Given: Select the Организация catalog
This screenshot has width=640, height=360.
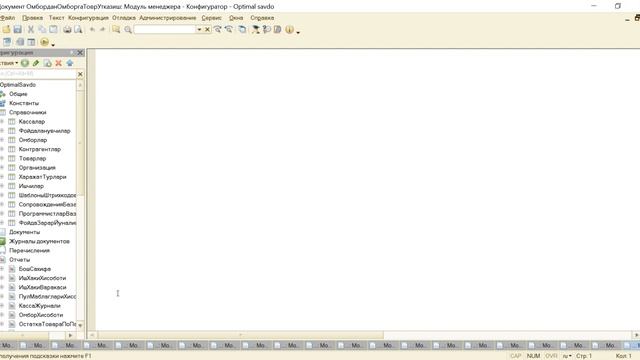Looking at the screenshot, I should 37,168.
